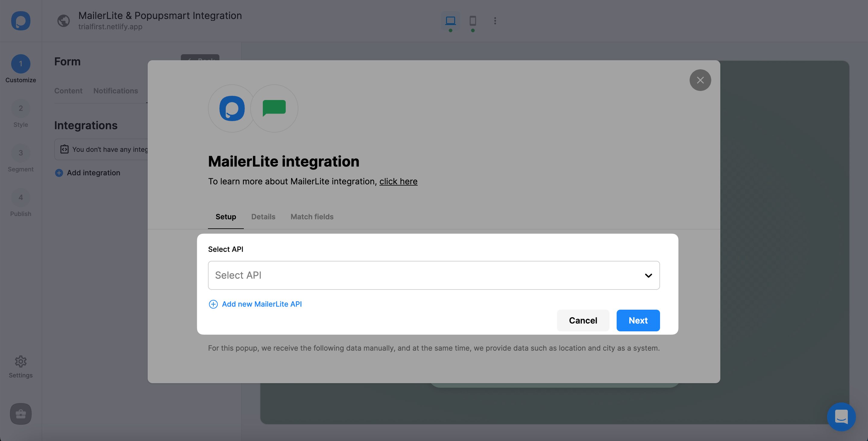Image resolution: width=868 pixels, height=441 pixels.
Task: Click the desktop preview icon
Action: coord(450,21)
